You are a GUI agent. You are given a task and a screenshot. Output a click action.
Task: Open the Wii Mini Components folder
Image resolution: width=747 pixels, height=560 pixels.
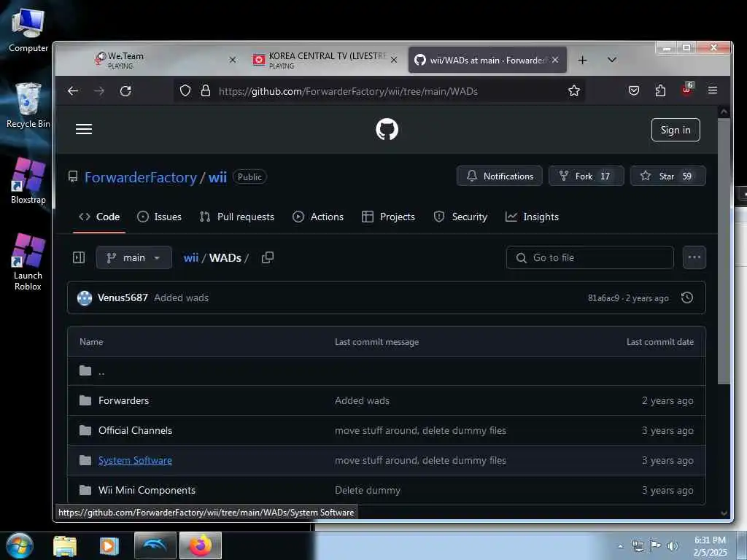pos(147,490)
